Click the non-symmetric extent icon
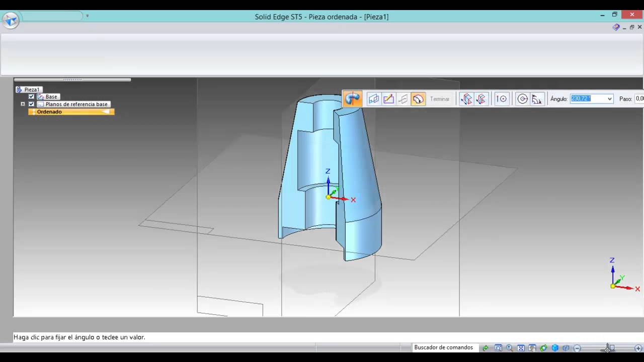This screenshot has height=362, width=644. [x=466, y=99]
